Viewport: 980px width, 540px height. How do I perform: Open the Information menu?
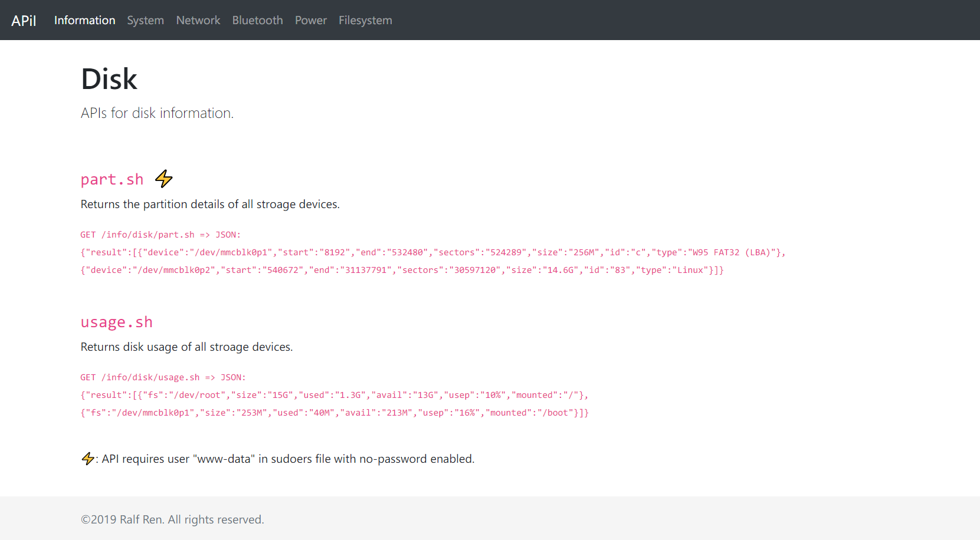click(x=85, y=20)
